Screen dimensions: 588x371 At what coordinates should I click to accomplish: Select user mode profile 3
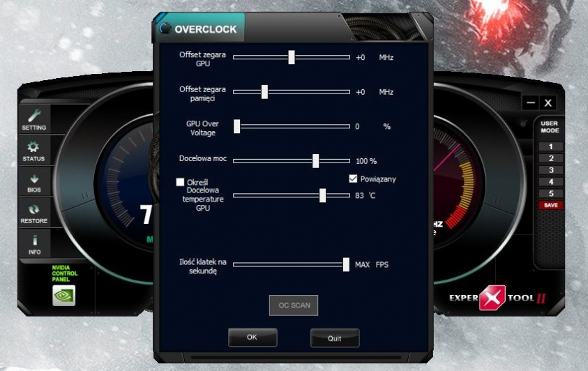click(x=550, y=170)
